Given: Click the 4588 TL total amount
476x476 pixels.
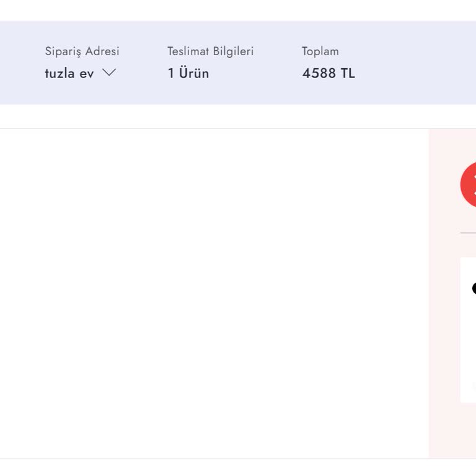Looking at the screenshot, I should [328, 73].
